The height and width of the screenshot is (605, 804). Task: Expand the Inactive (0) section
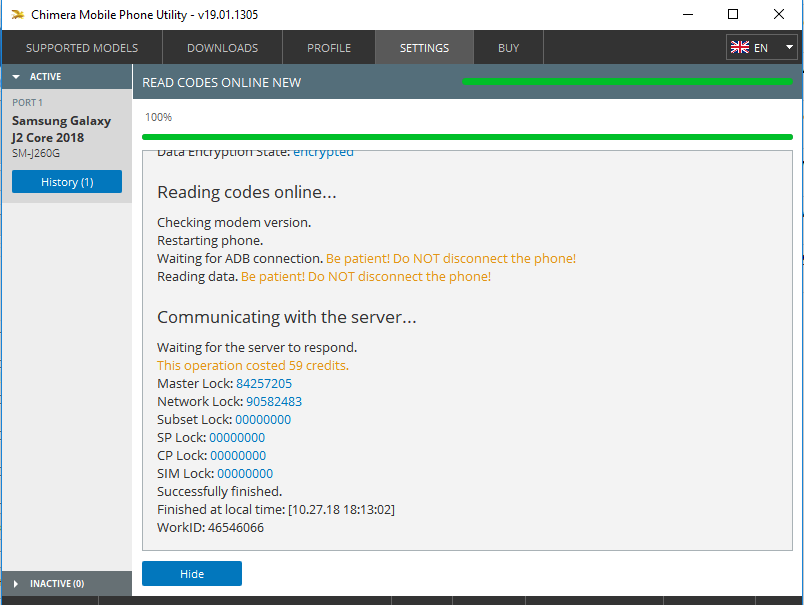pyautogui.click(x=67, y=583)
